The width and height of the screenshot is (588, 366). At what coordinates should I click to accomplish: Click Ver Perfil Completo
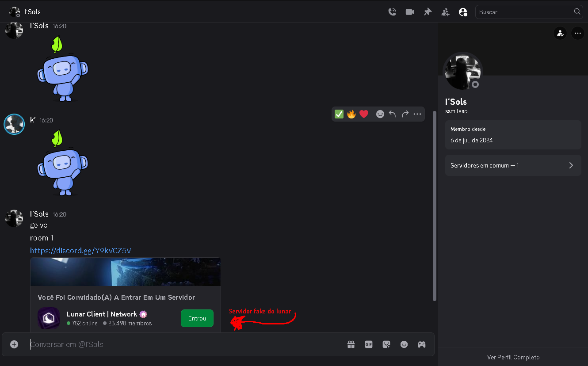(x=513, y=357)
